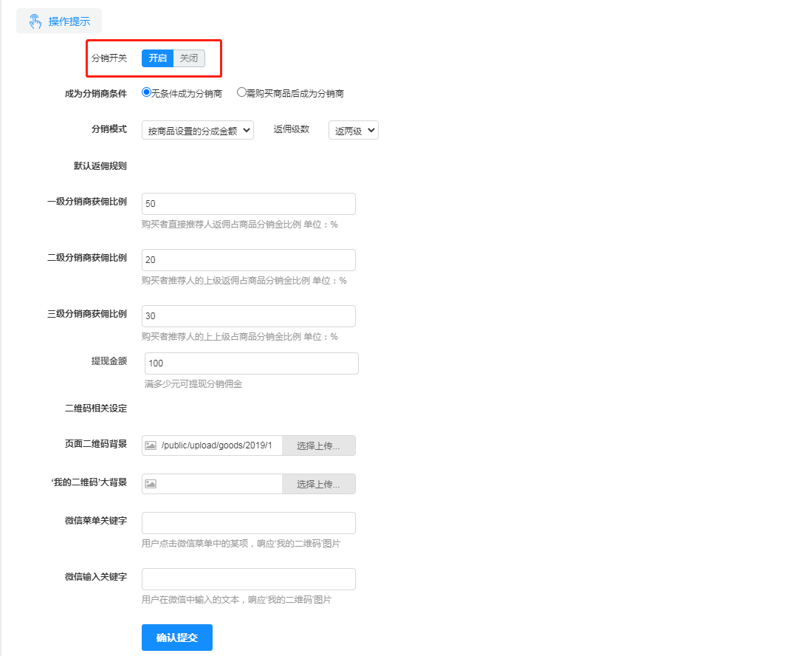The width and height of the screenshot is (812, 656).
Task: Click the 一级分销商获佣比例 input showing 50
Action: pos(248,203)
